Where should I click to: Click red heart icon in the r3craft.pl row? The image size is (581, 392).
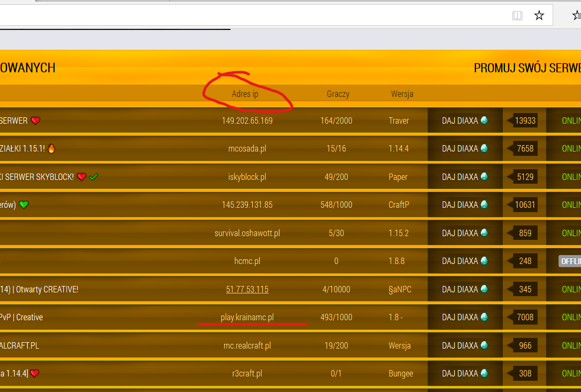pos(35,373)
